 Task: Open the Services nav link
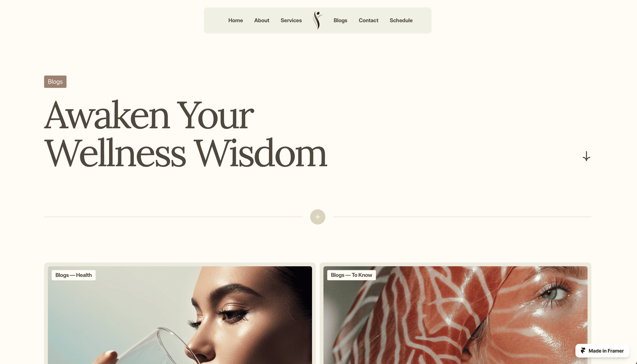point(291,20)
